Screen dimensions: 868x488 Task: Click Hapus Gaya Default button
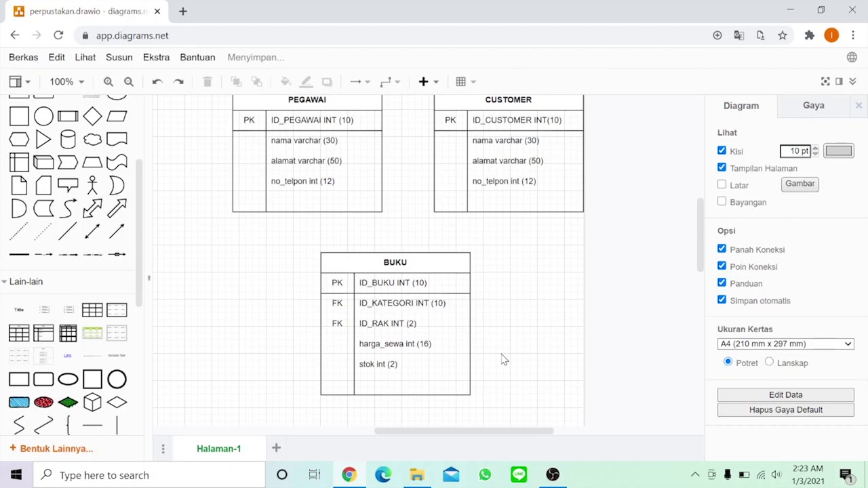[x=786, y=409]
